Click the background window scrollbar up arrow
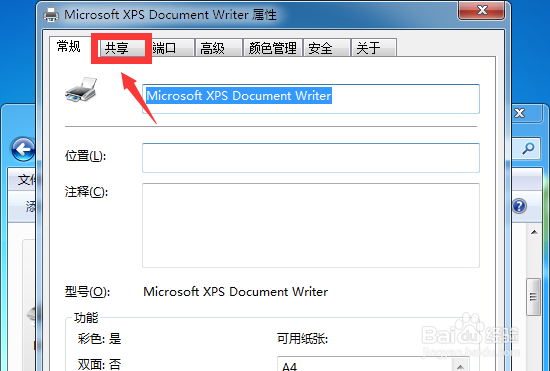Viewport: 550px width, 371px height. [534, 232]
